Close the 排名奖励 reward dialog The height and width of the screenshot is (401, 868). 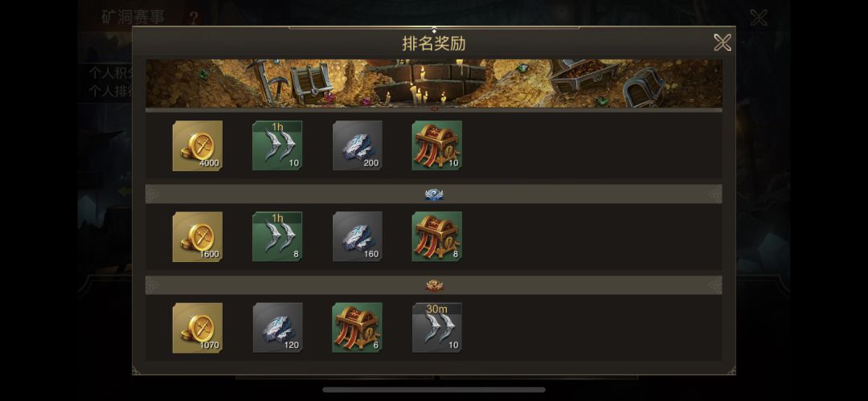point(723,43)
